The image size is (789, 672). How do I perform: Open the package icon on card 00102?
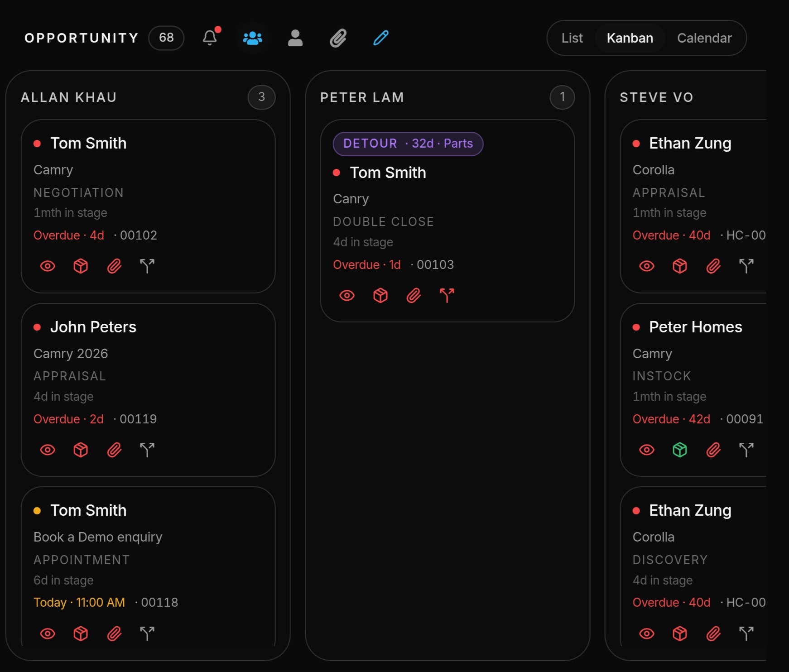[x=81, y=266]
